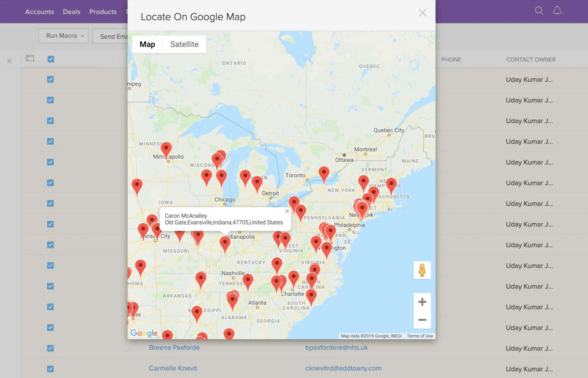Clear selection with the X left of table
Image resolution: width=588 pixels, height=378 pixels.
(9, 61)
